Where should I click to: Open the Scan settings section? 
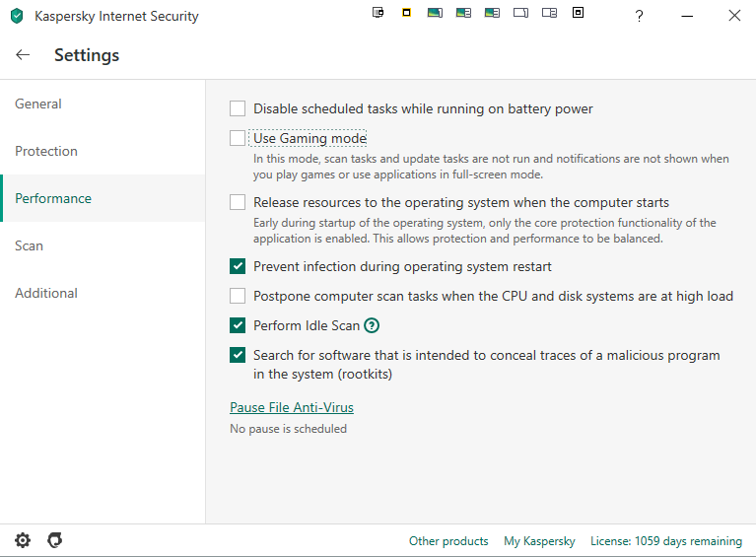(x=29, y=245)
